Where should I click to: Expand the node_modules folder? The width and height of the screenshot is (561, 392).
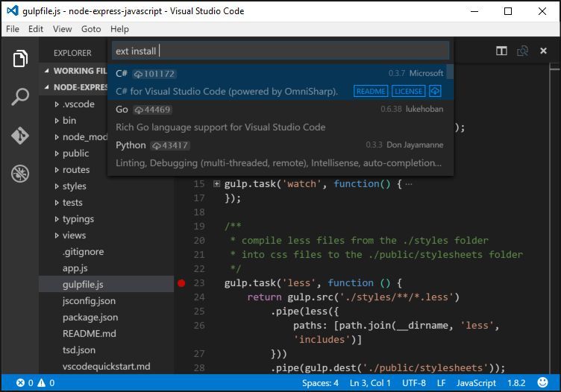coord(57,137)
